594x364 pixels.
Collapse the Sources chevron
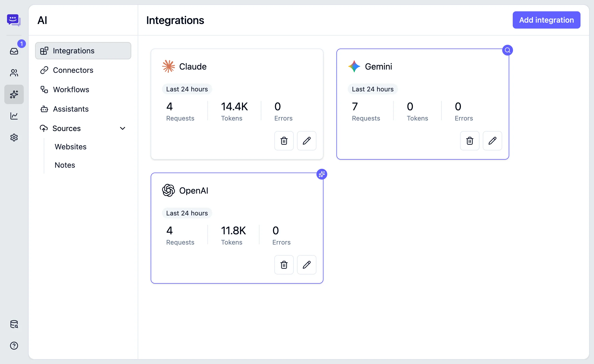(x=123, y=128)
